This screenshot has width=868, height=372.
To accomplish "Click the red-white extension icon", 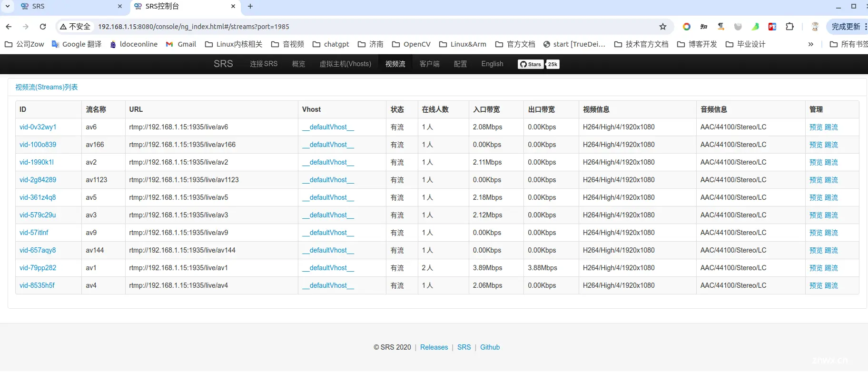I will click(772, 27).
